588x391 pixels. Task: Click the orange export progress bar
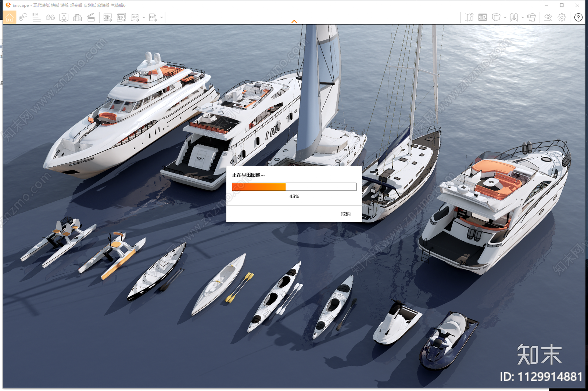pyautogui.click(x=294, y=187)
